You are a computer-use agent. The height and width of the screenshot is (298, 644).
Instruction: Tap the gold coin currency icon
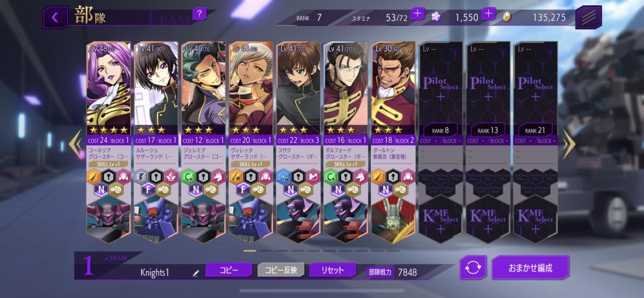[507, 17]
